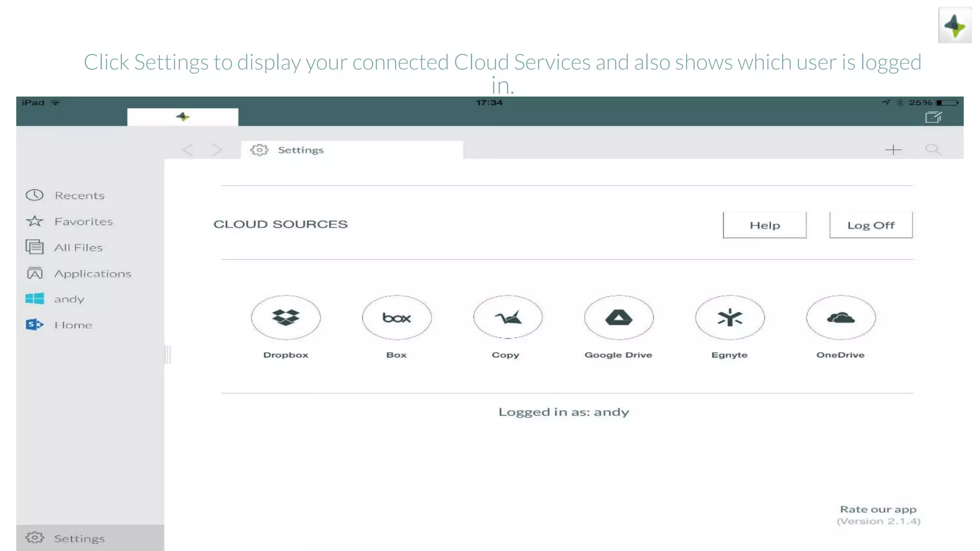This screenshot has height=551, width=980.
Task: Click the Dropbox label text
Action: click(286, 355)
